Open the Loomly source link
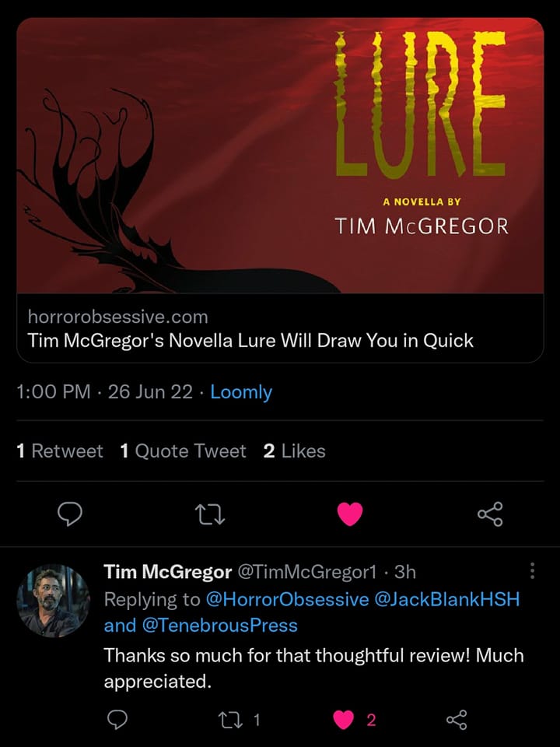 (x=241, y=392)
